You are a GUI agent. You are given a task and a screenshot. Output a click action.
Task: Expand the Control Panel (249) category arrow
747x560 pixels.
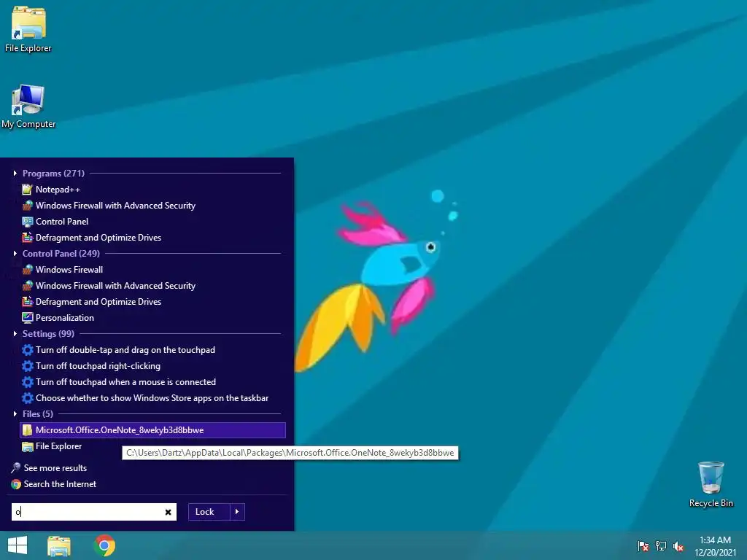(15, 253)
